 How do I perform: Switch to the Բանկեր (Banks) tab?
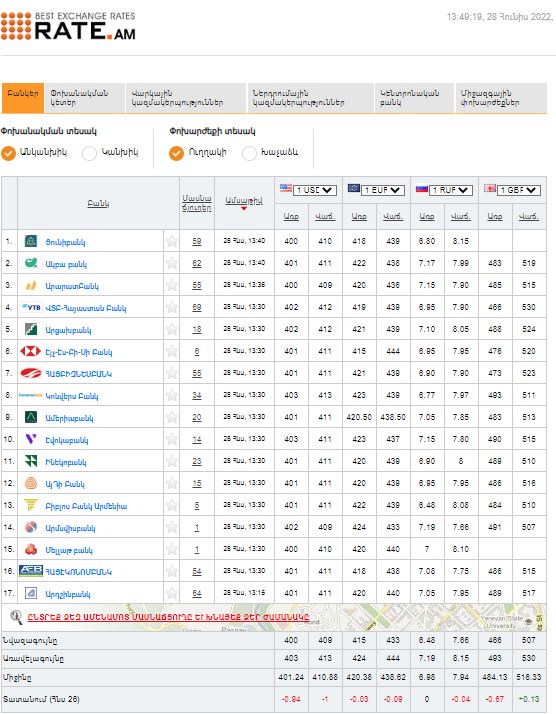point(23,98)
